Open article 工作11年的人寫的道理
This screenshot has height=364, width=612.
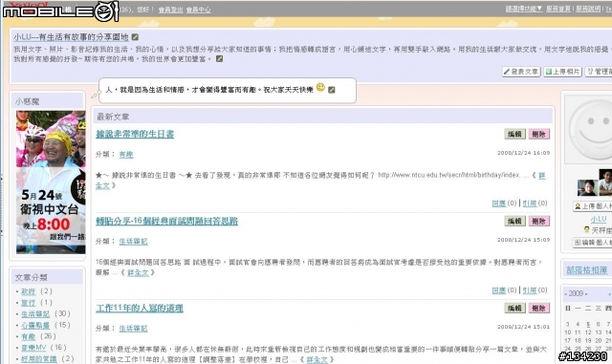point(140,308)
